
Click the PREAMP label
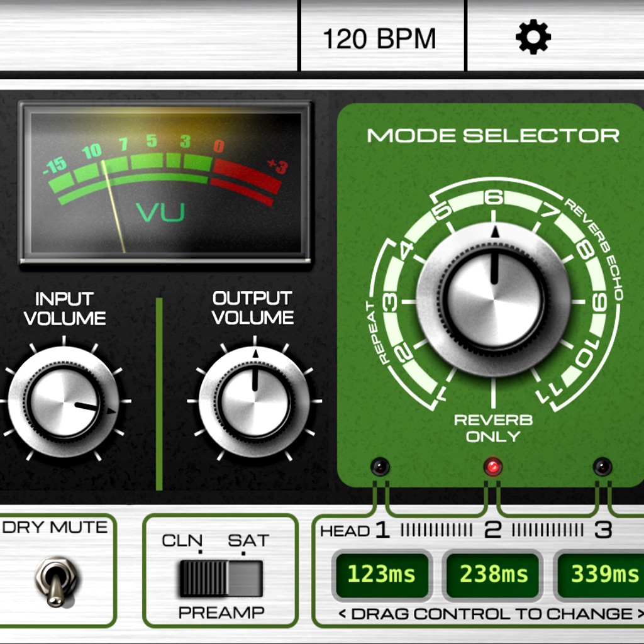pos(221,613)
